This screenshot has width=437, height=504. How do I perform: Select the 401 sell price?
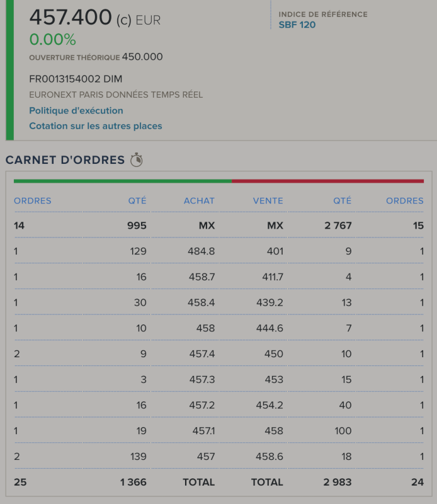274,251
